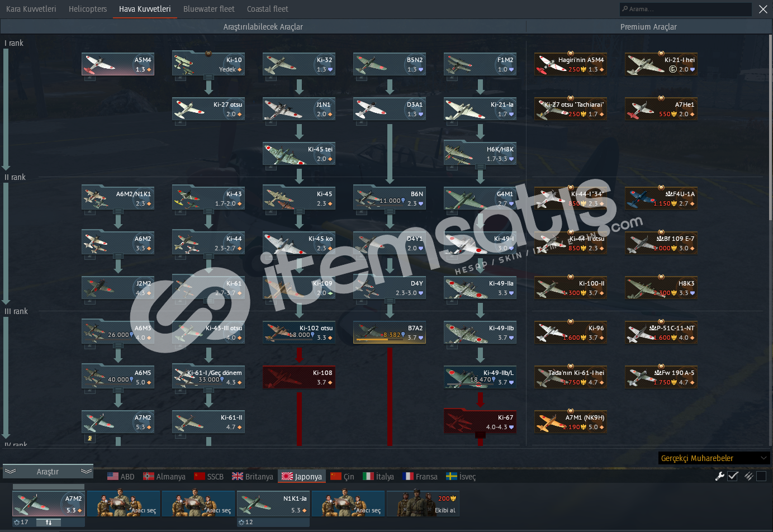Click the Ki-102 otsu card
773x532 pixels.
[299, 332]
